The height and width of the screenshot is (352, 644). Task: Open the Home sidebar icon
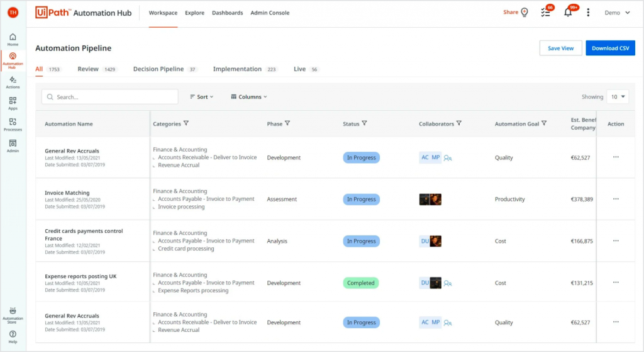coord(13,40)
